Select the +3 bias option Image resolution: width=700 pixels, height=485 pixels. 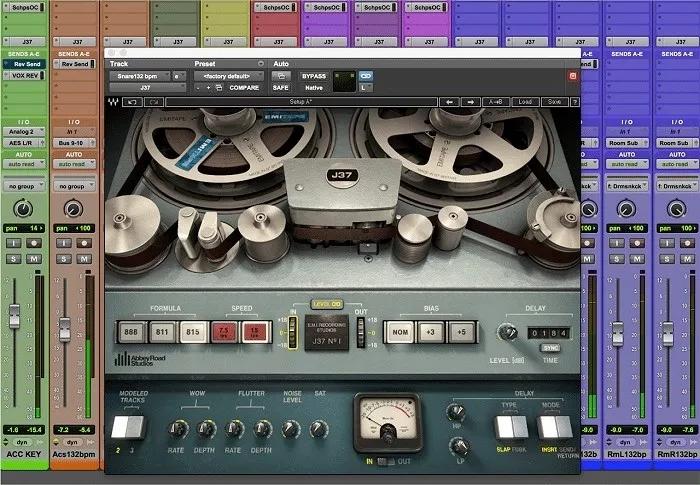click(430, 332)
